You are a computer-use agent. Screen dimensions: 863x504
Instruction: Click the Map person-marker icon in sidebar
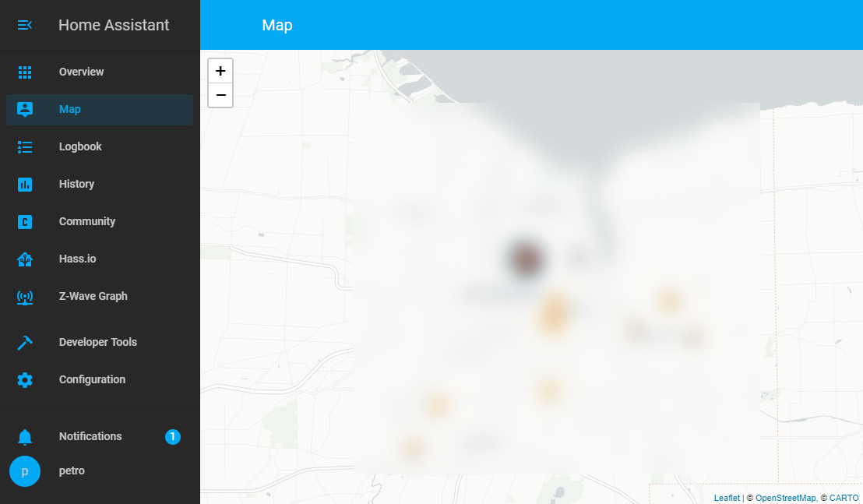[x=24, y=109]
